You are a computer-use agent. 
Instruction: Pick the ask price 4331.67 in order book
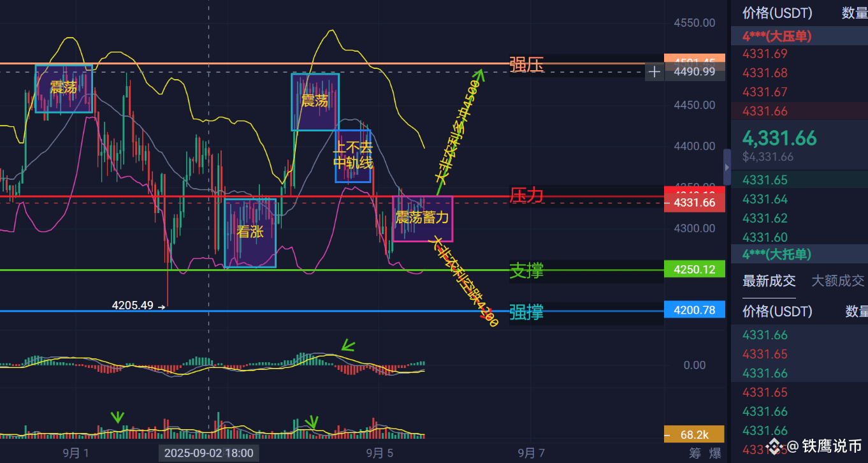click(x=765, y=92)
